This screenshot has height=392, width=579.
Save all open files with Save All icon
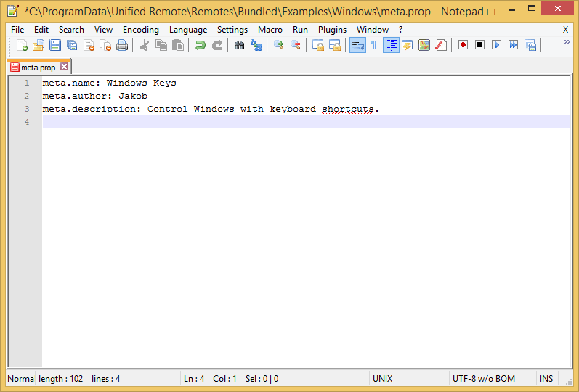point(72,46)
